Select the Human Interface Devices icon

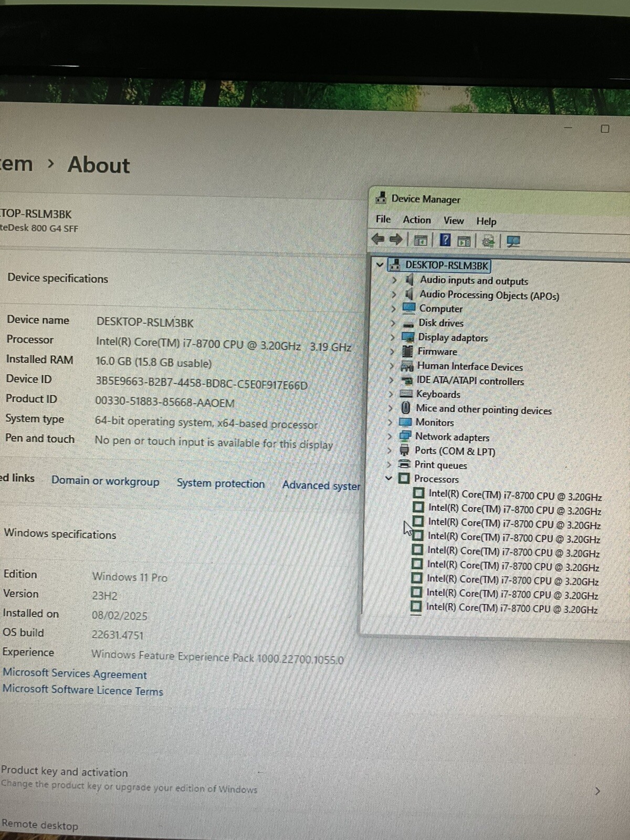[x=407, y=365]
